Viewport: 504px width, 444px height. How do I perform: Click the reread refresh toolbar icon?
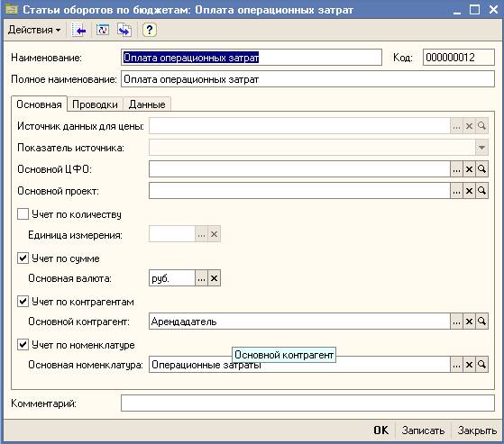coord(103,30)
